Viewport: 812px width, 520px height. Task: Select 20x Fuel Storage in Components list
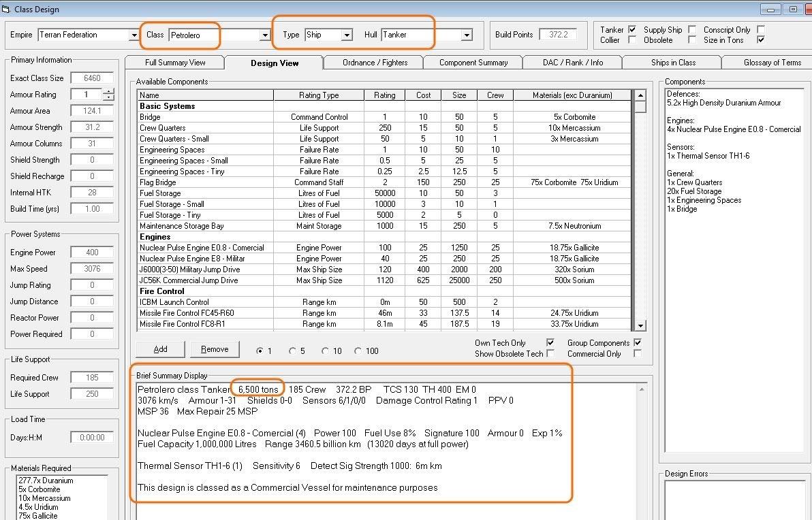click(x=694, y=191)
